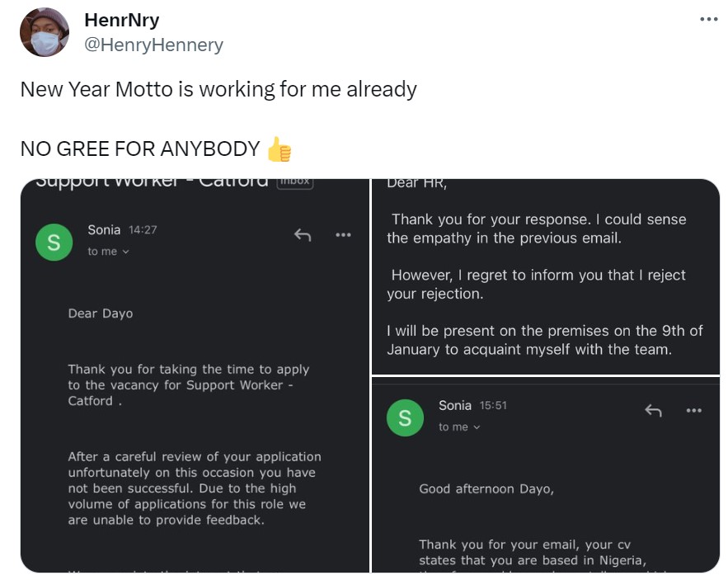Click sender name Sonia at 14:27
The width and height of the screenshot is (728, 580).
point(104,229)
